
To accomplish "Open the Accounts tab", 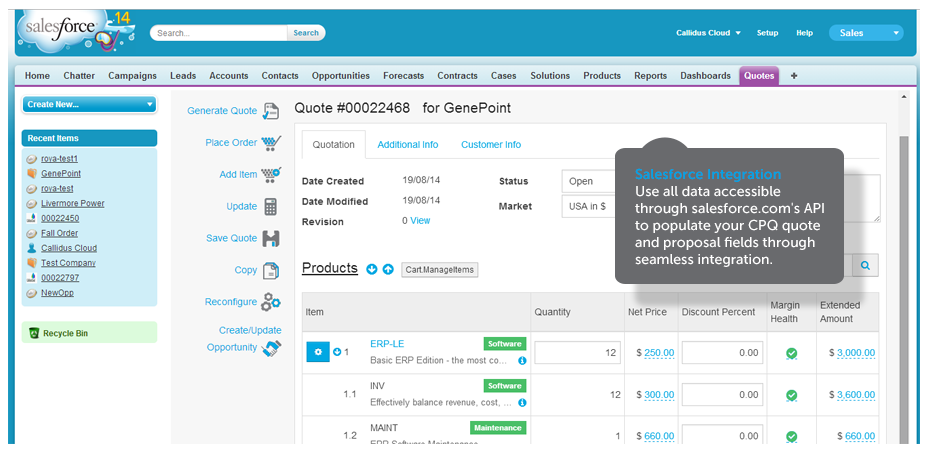I will coord(229,76).
